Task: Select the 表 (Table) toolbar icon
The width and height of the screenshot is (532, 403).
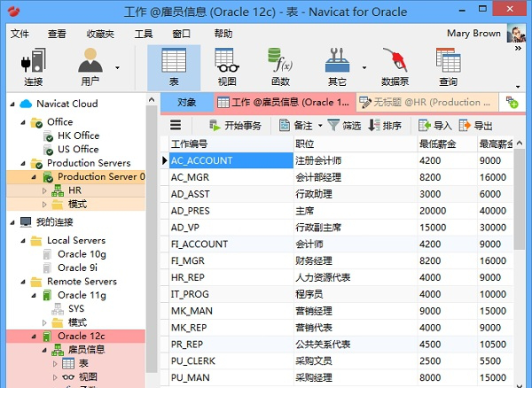Action: pos(174,67)
